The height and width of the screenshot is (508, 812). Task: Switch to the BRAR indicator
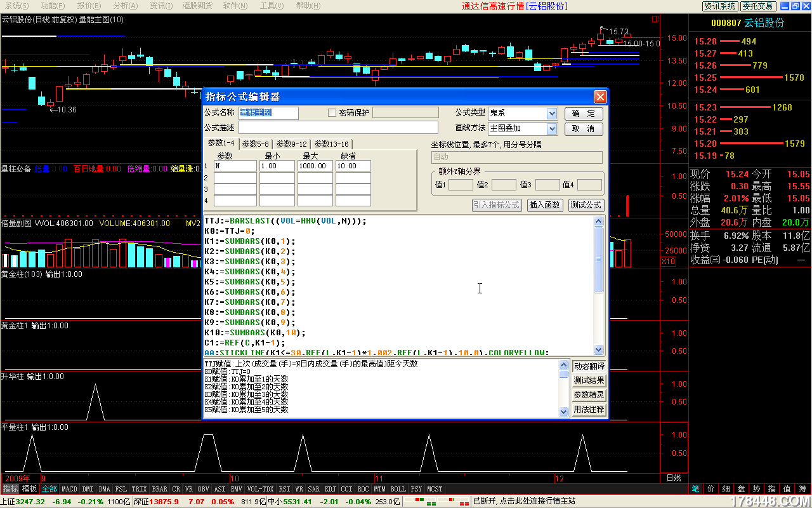(x=160, y=489)
